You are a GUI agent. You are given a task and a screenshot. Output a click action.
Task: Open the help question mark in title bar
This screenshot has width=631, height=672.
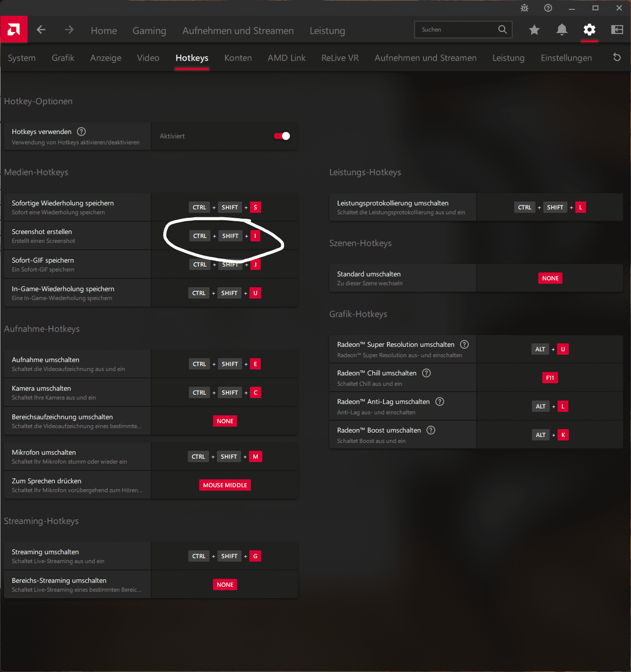coord(548,8)
